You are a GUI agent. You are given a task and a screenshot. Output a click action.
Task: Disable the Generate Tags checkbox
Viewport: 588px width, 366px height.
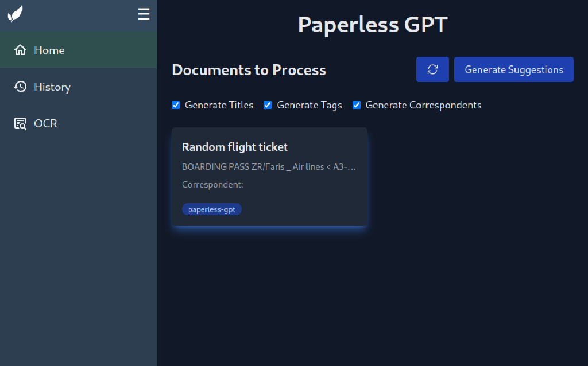click(268, 105)
